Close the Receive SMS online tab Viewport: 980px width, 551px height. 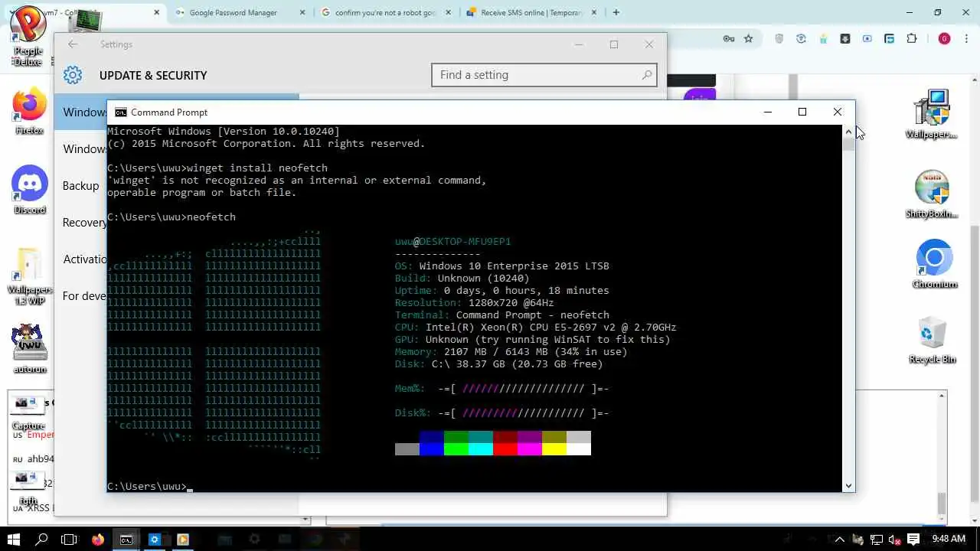click(595, 12)
